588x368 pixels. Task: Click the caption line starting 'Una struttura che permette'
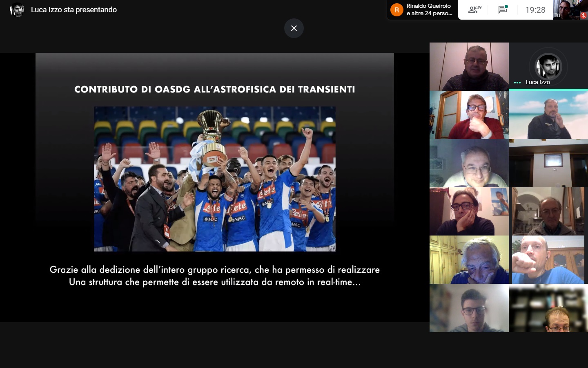pyautogui.click(x=215, y=282)
